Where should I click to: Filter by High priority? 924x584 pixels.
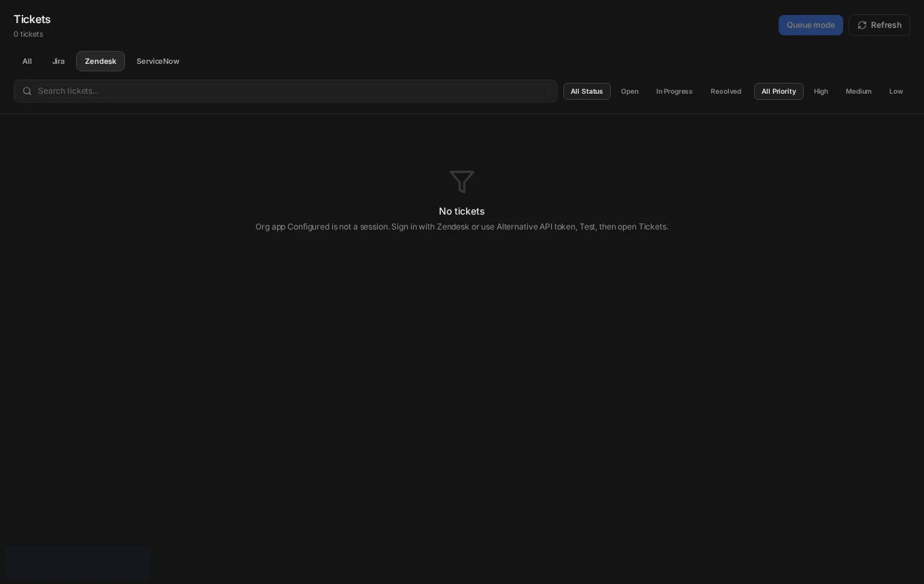coord(821,92)
